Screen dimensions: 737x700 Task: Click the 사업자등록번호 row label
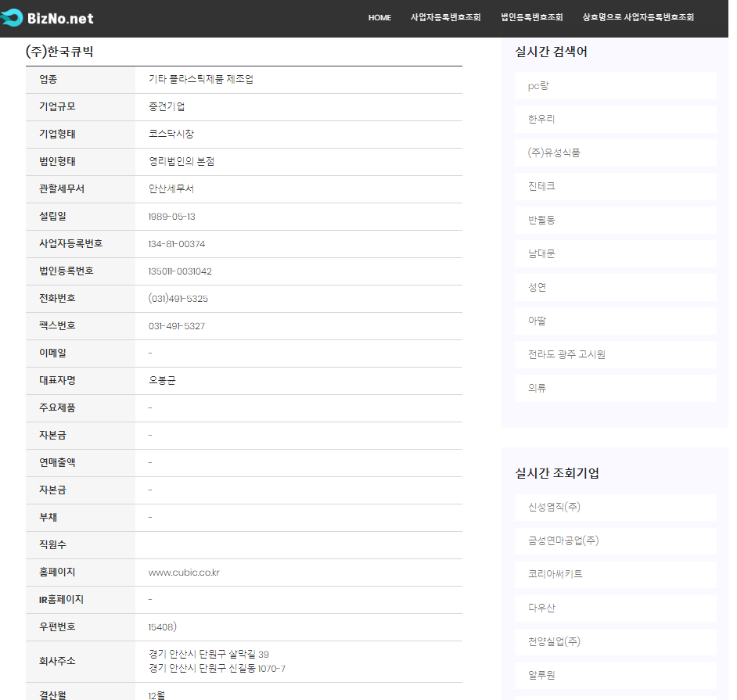tap(71, 243)
